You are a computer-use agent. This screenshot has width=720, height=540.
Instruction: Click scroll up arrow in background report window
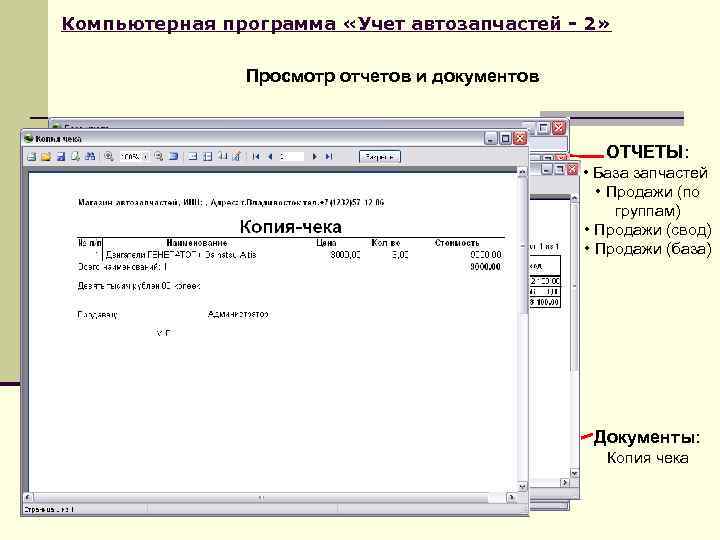pyautogui.click(x=574, y=198)
